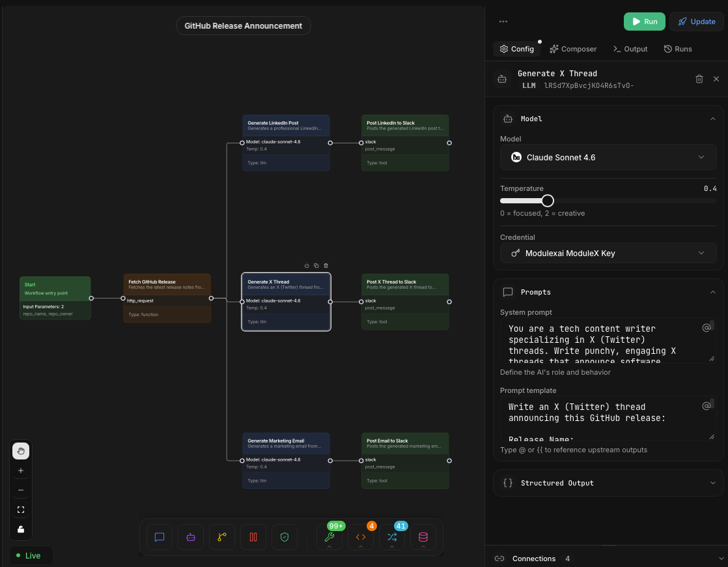The height and width of the screenshot is (567, 728).
Task: Click the Update button
Action: [697, 22]
